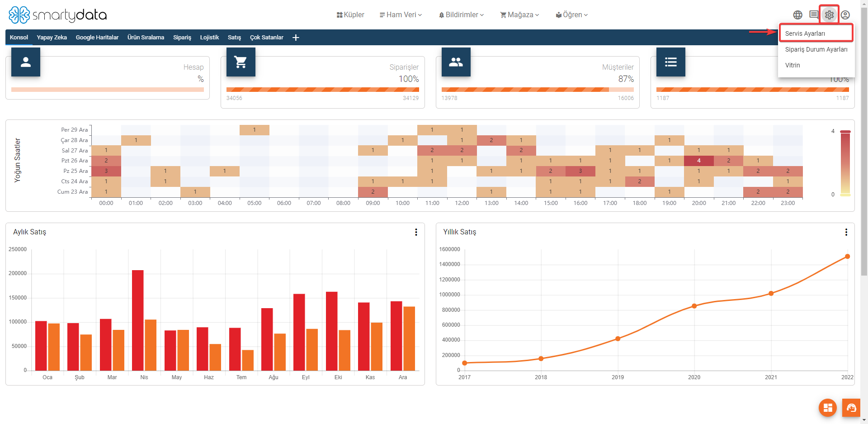Open Aylık Satış three-dot menu
868x424 pixels.
[x=416, y=232]
